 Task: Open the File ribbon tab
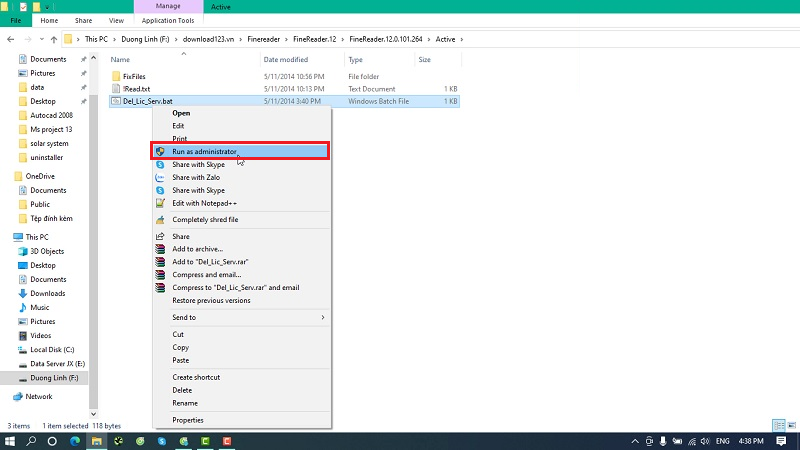click(16, 20)
